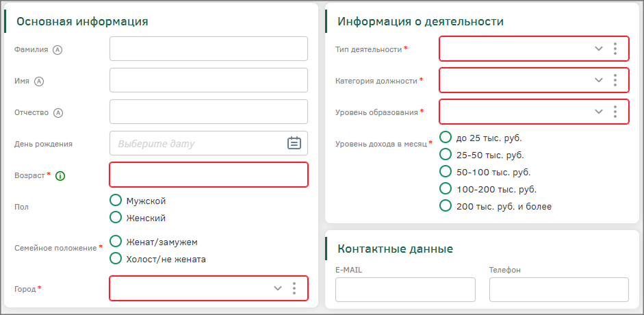Expand the Город dropdown arrow
Image resolution: width=644 pixels, height=315 pixels.
coord(277,288)
